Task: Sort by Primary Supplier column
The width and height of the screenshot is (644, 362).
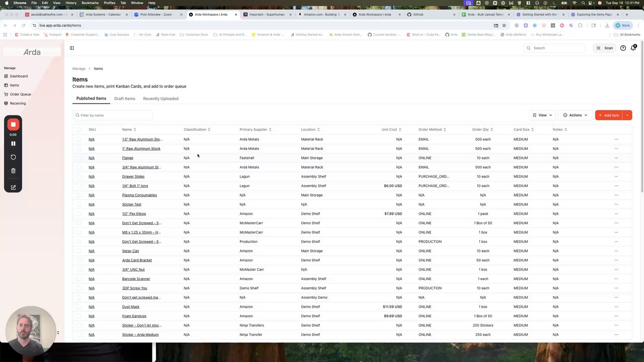Action: [255, 130]
